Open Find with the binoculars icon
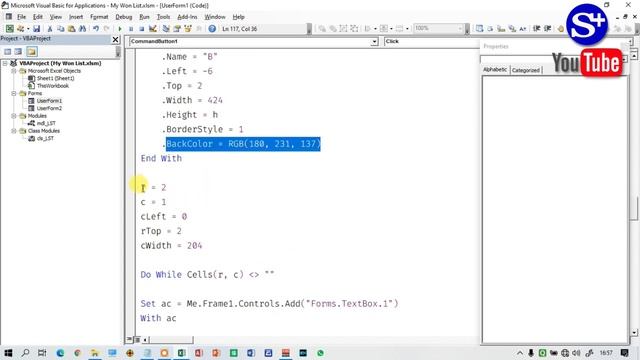 82,29
